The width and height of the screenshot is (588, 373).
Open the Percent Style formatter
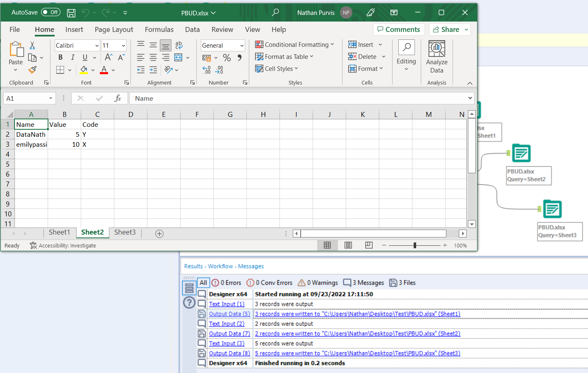click(x=227, y=58)
